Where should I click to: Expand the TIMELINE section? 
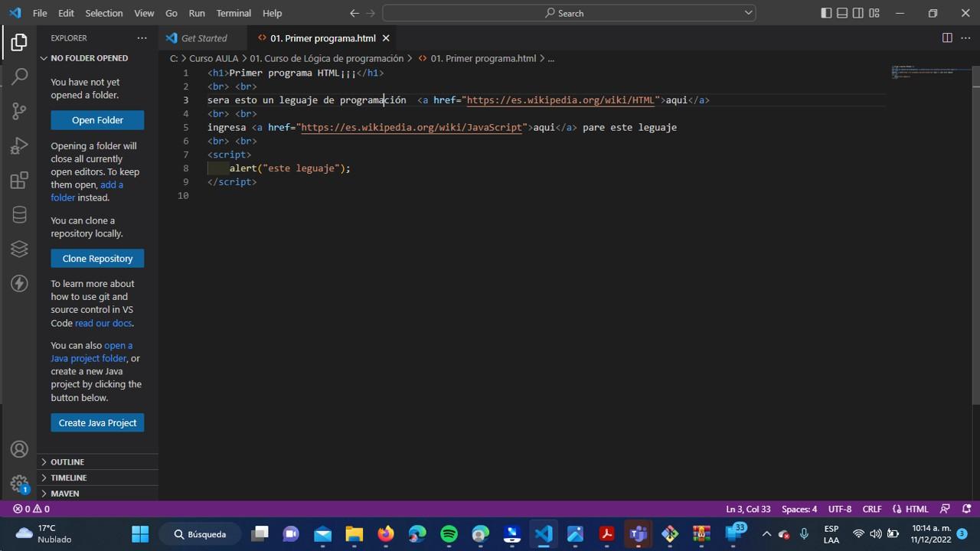98,478
